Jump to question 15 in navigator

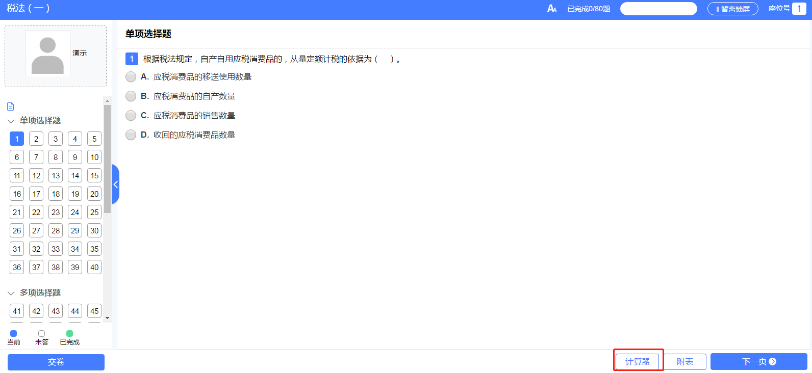click(x=94, y=176)
